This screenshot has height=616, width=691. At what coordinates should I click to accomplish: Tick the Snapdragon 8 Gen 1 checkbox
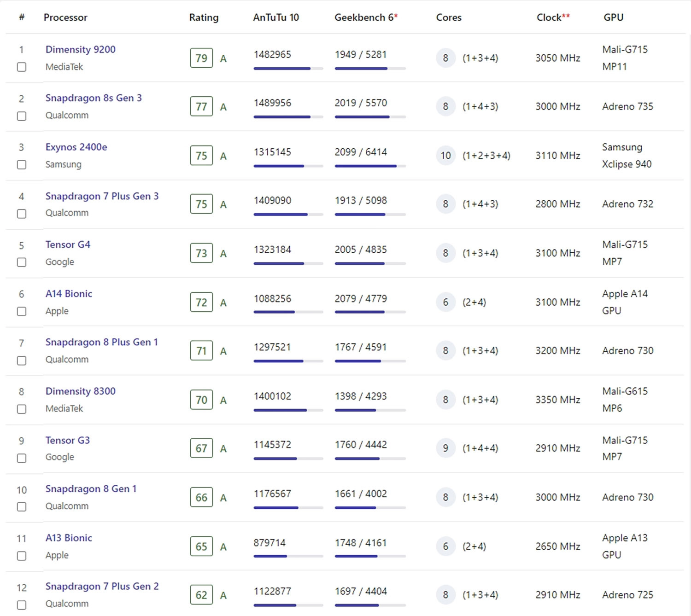[x=22, y=507]
